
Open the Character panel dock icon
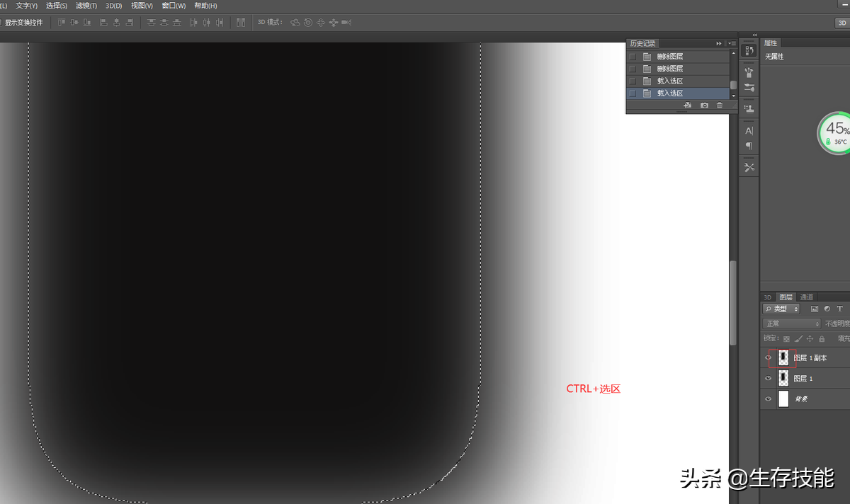tap(749, 131)
